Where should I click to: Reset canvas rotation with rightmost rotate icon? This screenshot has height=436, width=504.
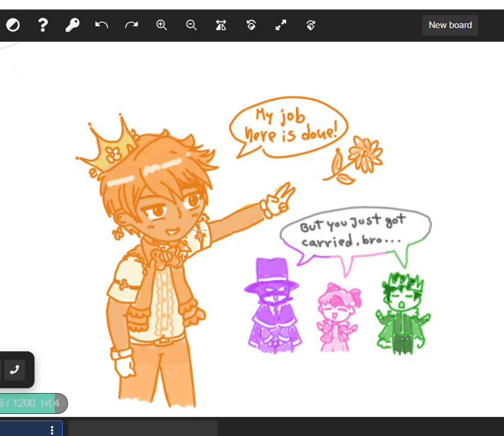coord(310,25)
